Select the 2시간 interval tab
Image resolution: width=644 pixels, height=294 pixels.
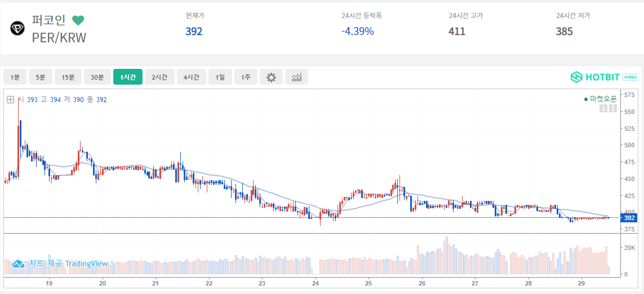click(x=160, y=77)
